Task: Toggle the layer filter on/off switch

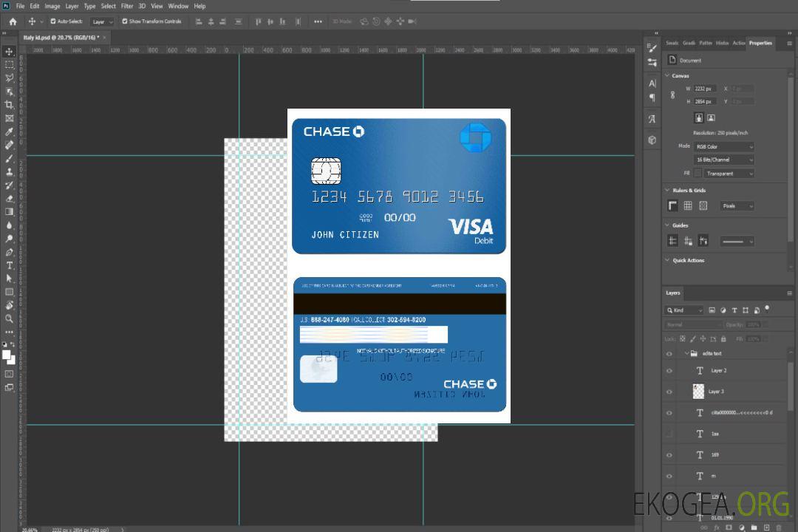Action: coord(767,309)
